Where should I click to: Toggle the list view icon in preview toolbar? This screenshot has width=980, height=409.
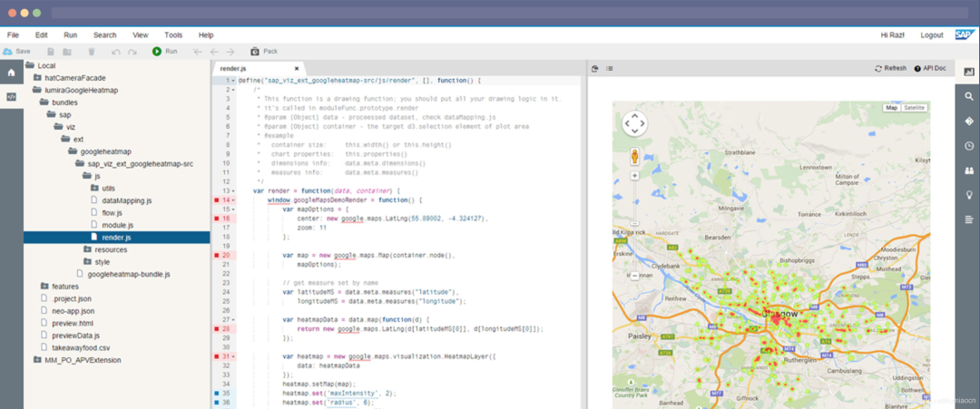coord(610,69)
